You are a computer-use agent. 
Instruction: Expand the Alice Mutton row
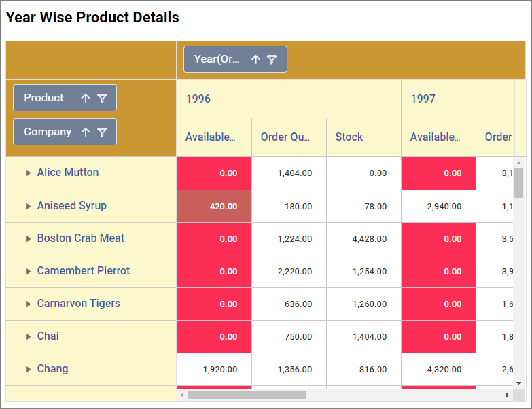pyautogui.click(x=29, y=173)
